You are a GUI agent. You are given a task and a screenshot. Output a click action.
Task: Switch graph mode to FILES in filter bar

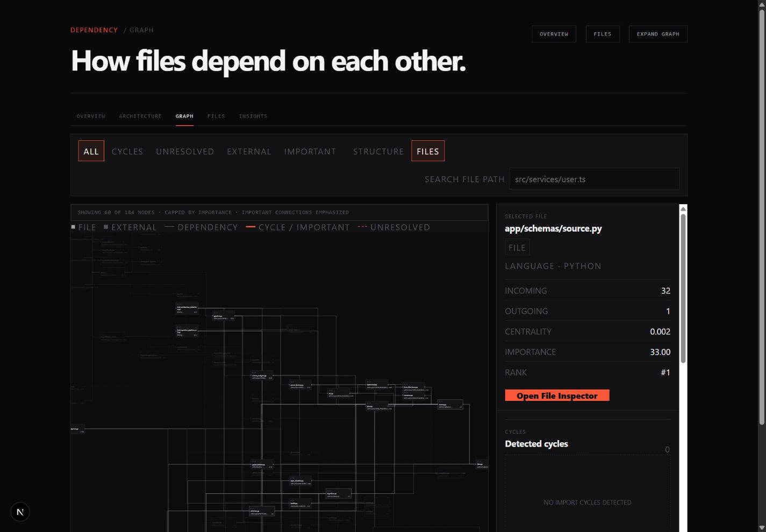point(428,151)
